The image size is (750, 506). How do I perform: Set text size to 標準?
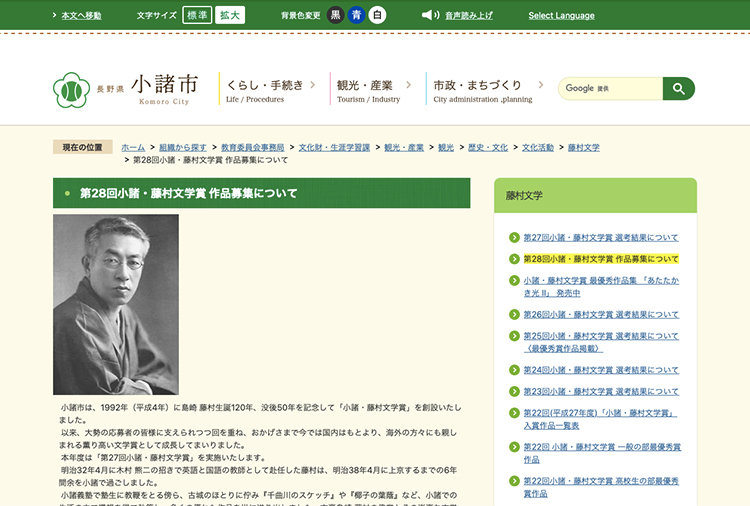[197, 15]
